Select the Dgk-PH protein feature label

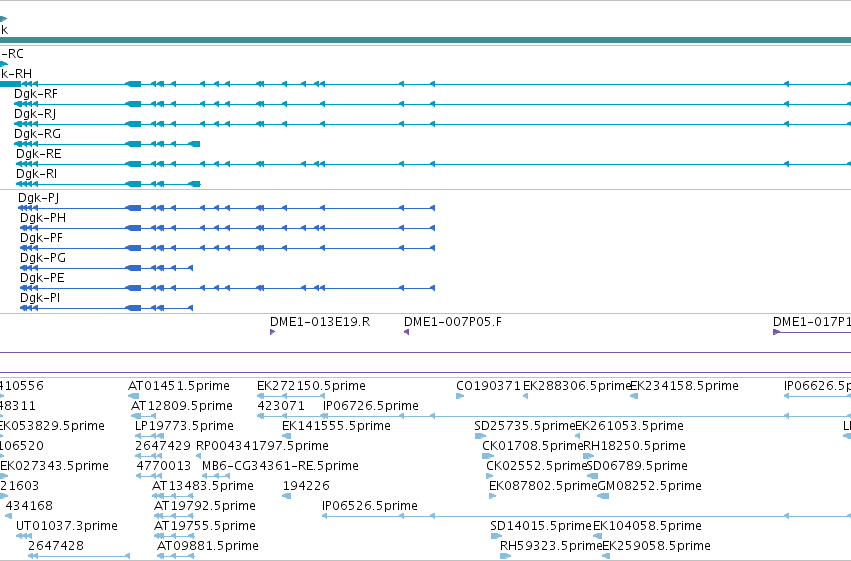pos(43,218)
